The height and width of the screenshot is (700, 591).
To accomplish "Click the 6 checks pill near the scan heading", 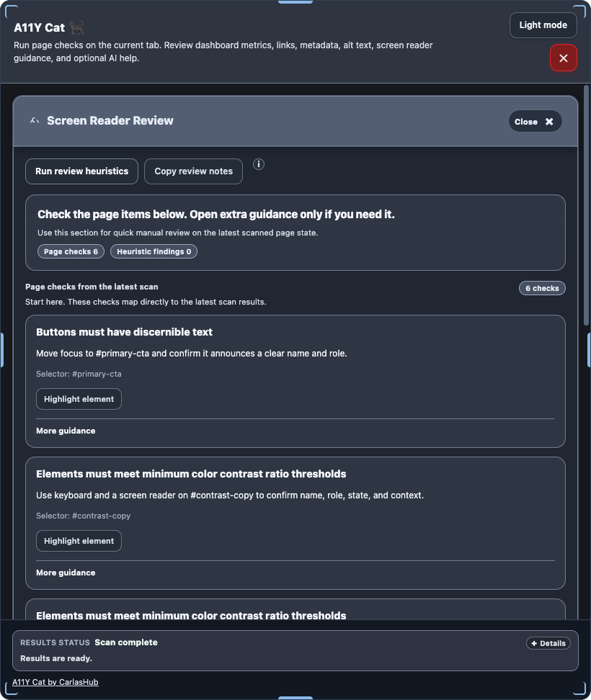I will coord(542,287).
